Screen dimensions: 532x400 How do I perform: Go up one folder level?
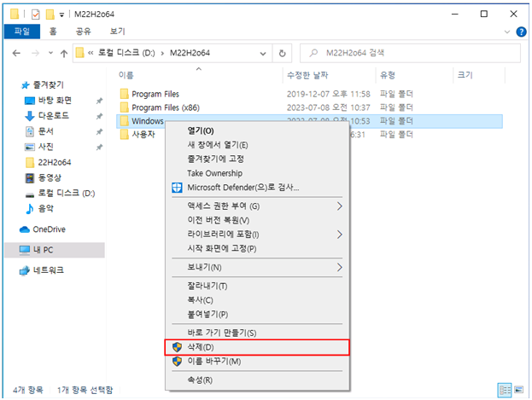(64, 53)
